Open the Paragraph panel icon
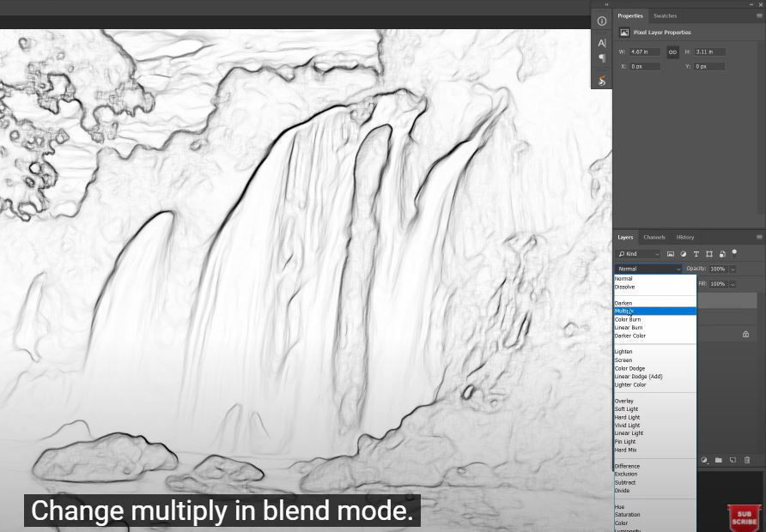The image size is (766, 532). pyautogui.click(x=602, y=58)
